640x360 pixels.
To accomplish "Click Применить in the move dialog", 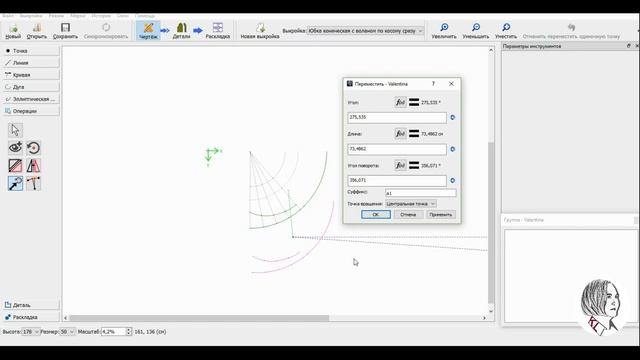I will 441,215.
